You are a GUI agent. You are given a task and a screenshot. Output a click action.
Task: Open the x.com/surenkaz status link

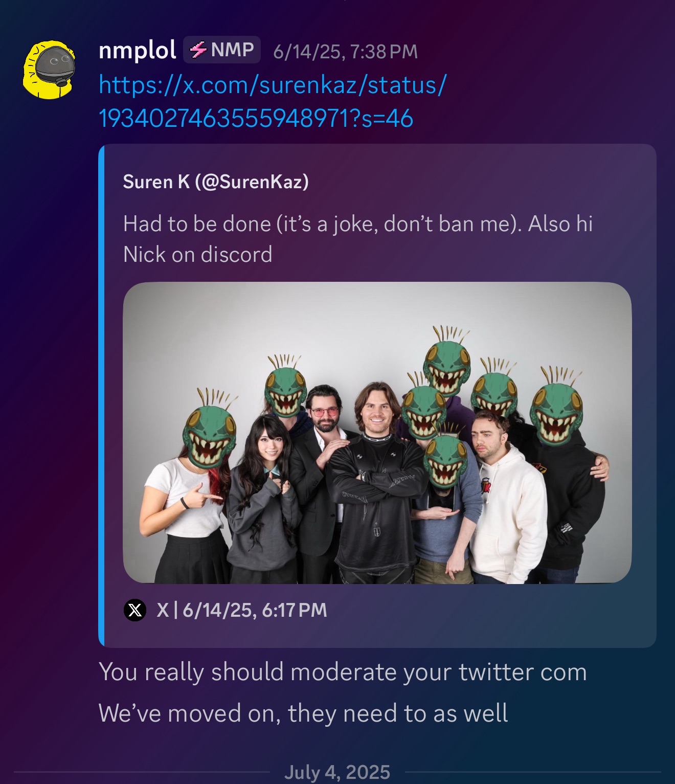click(273, 101)
